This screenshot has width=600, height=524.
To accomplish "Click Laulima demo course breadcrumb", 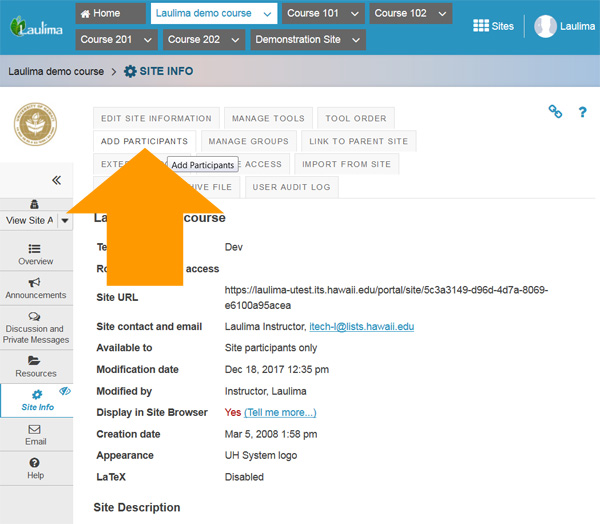I will coord(56,71).
